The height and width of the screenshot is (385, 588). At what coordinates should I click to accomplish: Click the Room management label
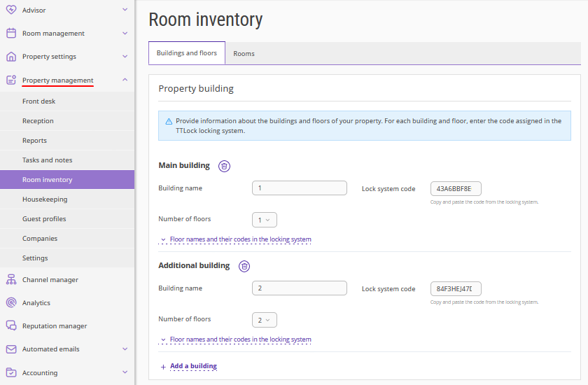click(53, 34)
